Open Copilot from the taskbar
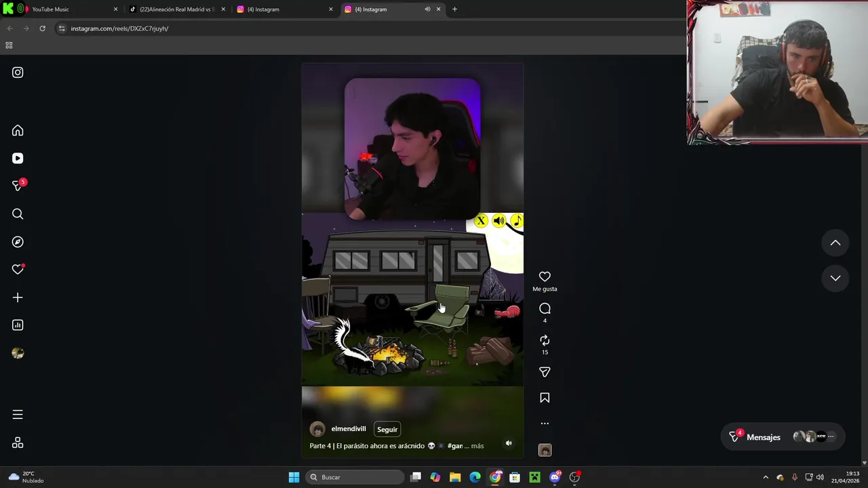The image size is (868, 488). [435, 477]
